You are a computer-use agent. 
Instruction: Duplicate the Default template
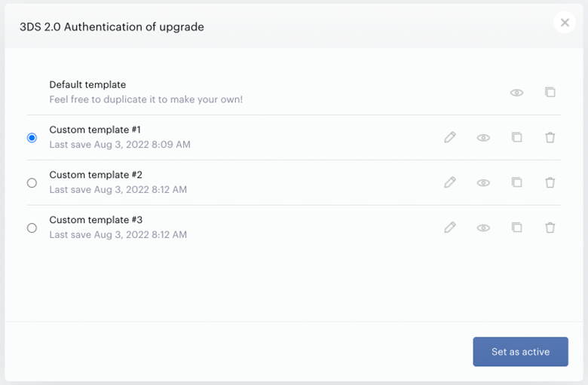pyautogui.click(x=550, y=92)
